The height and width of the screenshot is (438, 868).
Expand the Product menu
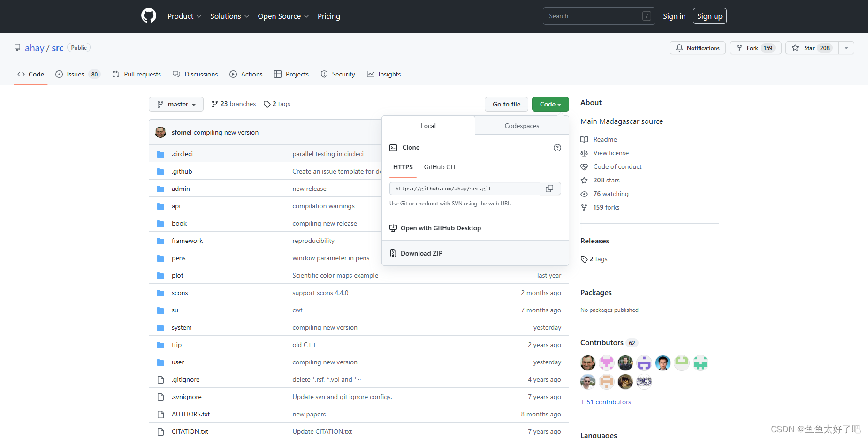184,16
